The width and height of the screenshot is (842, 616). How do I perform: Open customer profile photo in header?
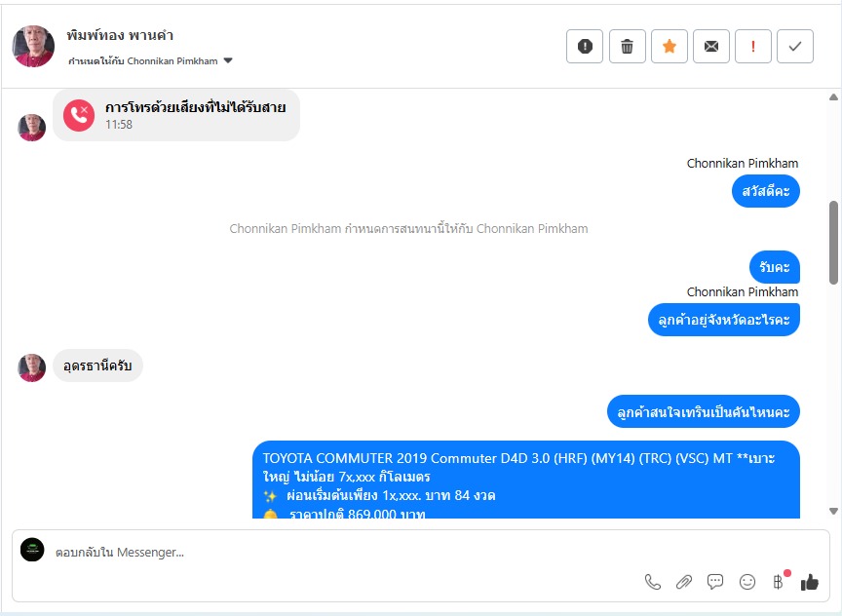(33, 46)
